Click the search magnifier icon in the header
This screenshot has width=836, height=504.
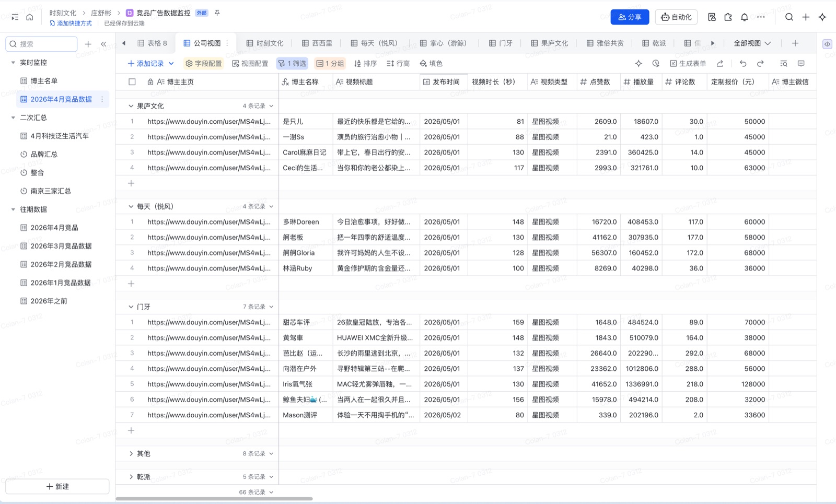[x=789, y=17]
